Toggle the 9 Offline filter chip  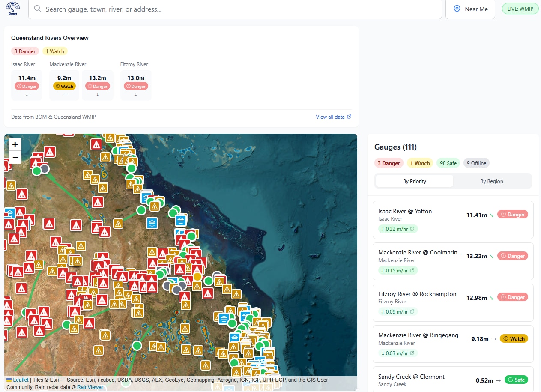476,163
